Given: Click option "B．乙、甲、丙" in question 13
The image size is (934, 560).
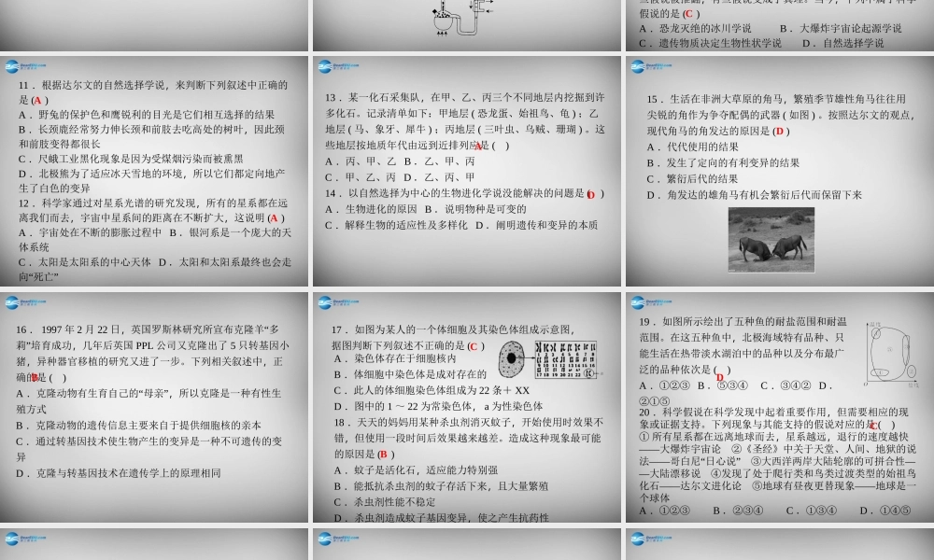Looking at the screenshot, I should [440, 161].
